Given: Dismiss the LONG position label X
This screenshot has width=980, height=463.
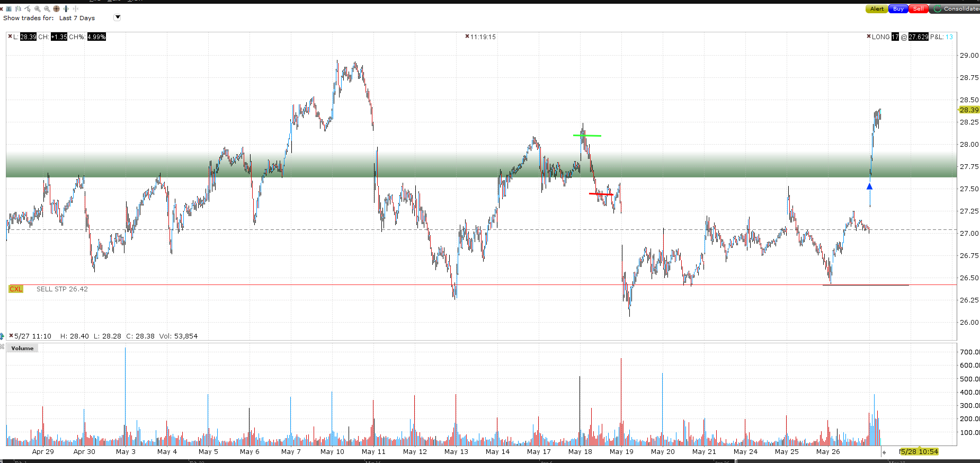Looking at the screenshot, I should (868, 36).
